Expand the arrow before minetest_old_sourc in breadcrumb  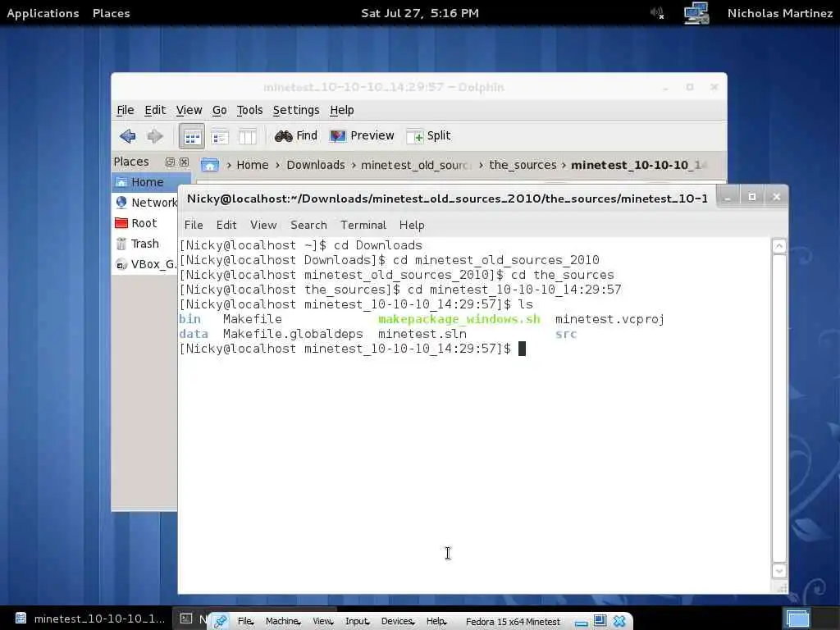pyautogui.click(x=354, y=165)
